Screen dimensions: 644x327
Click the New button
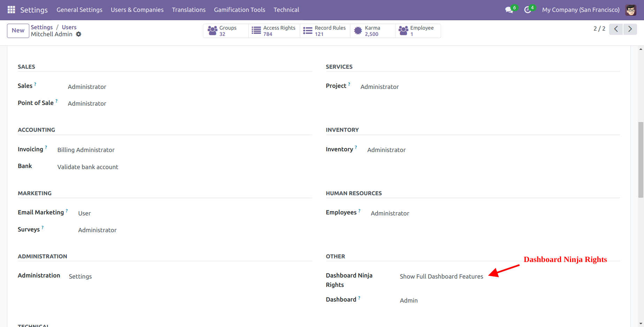[18, 30]
